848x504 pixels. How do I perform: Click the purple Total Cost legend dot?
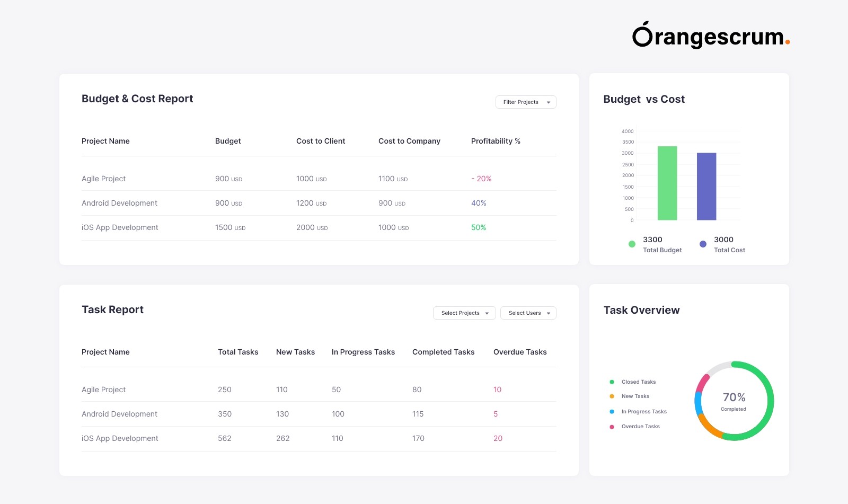pos(703,244)
